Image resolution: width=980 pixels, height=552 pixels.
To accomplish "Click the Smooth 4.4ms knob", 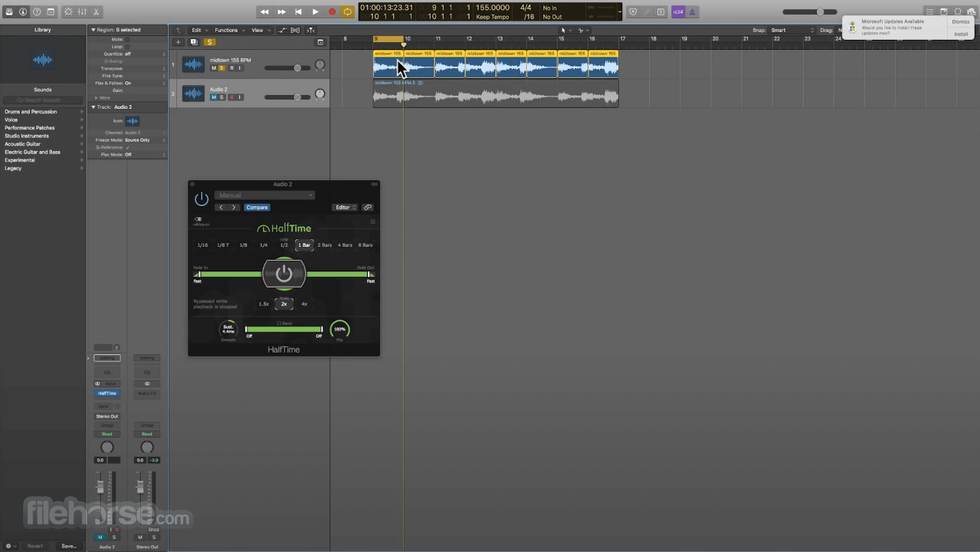I will coord(228,330).
